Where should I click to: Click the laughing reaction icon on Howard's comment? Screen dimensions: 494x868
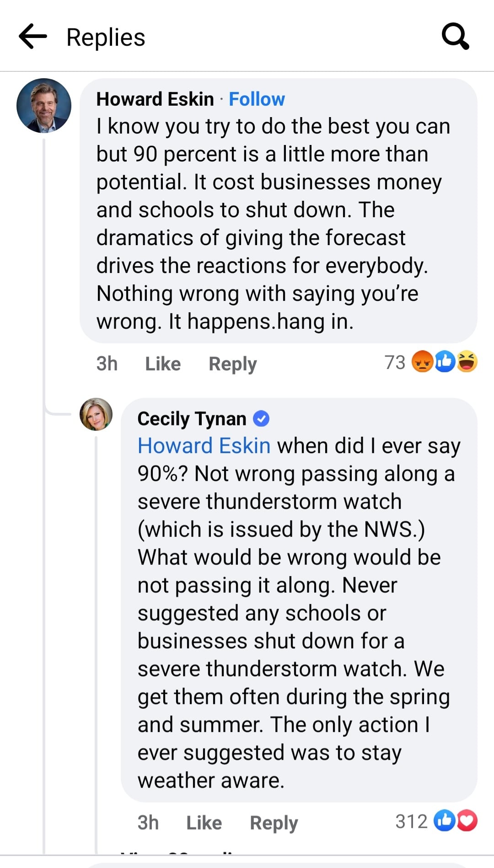(x=467, y=362)
